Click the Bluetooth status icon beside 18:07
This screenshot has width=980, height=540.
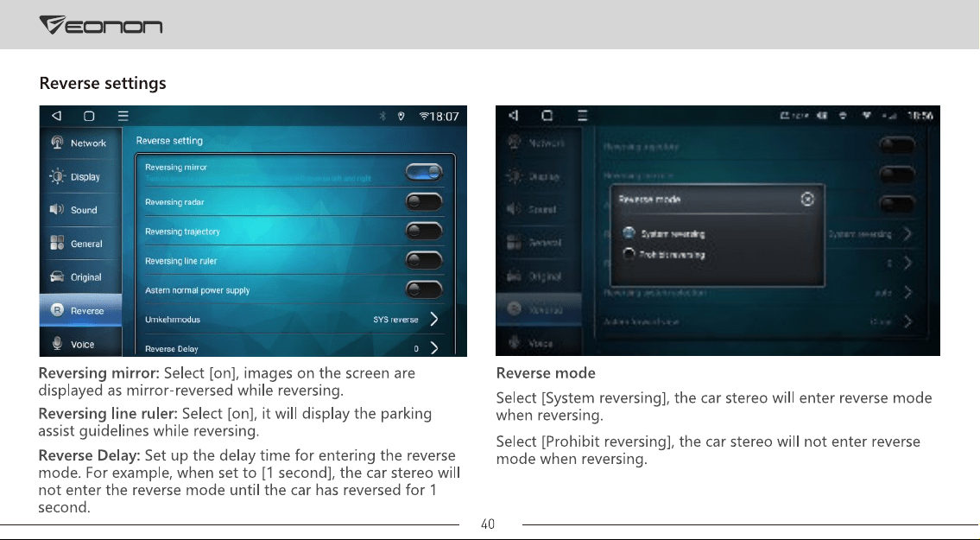click(383, 116)
